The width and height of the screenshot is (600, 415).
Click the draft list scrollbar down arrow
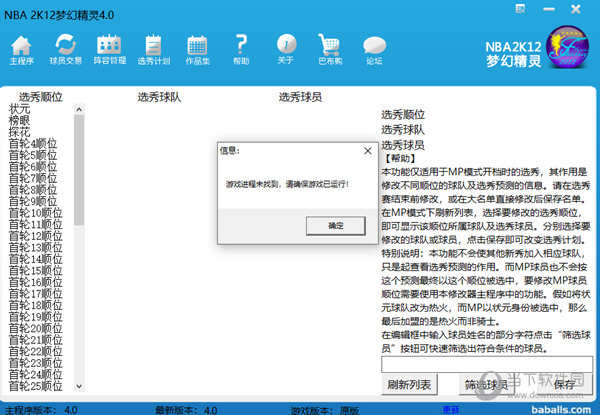79,386
